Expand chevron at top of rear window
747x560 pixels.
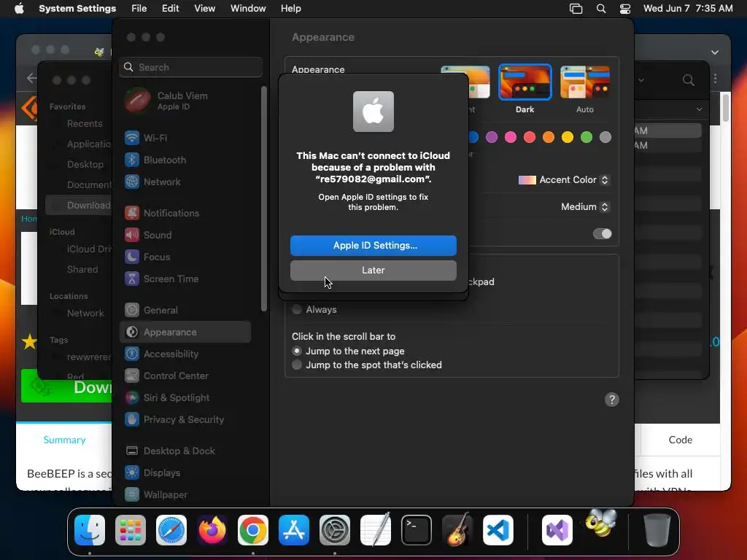click(x=715, y=52)
